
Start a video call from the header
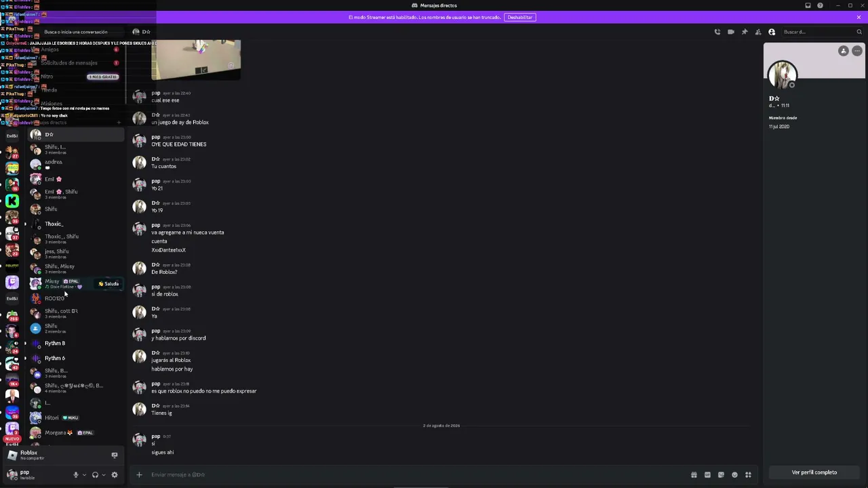click(x=730, y=32)
